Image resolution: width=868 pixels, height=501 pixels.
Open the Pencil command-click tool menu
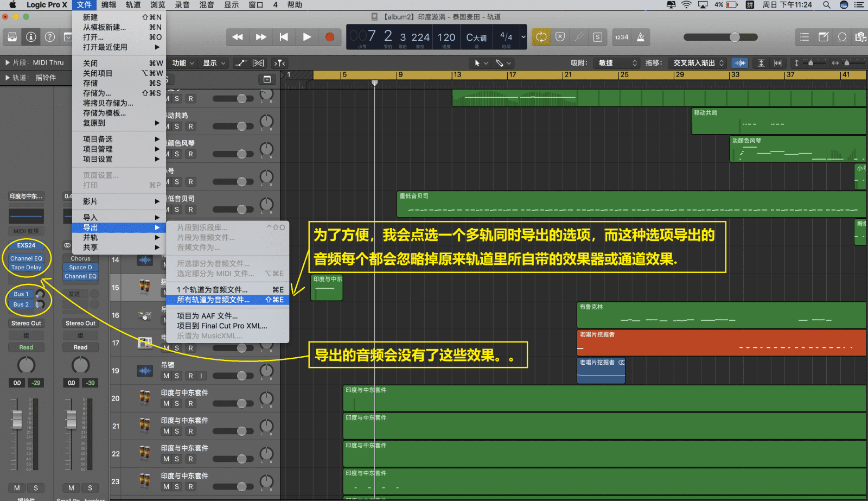tap(503, 63)
